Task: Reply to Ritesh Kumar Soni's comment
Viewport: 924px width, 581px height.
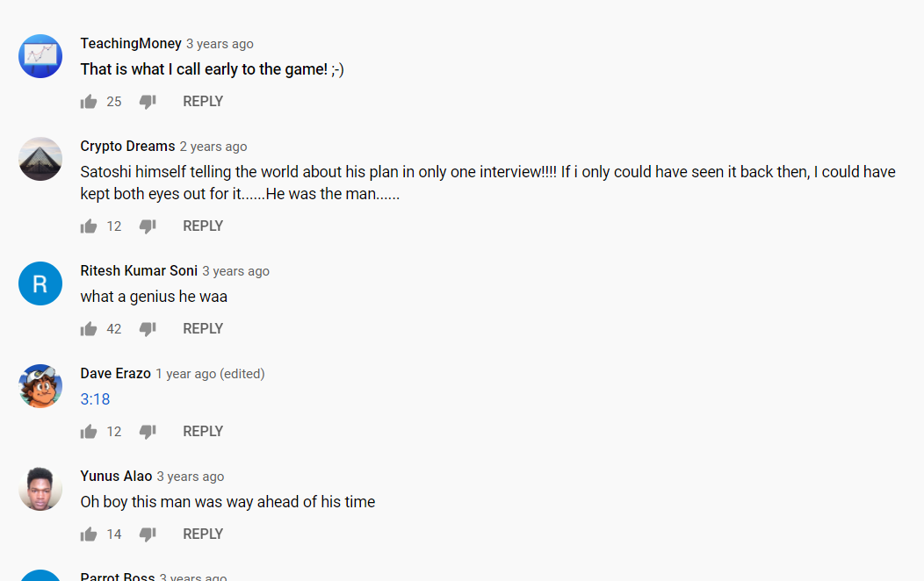Action: [x=203, y=328]
